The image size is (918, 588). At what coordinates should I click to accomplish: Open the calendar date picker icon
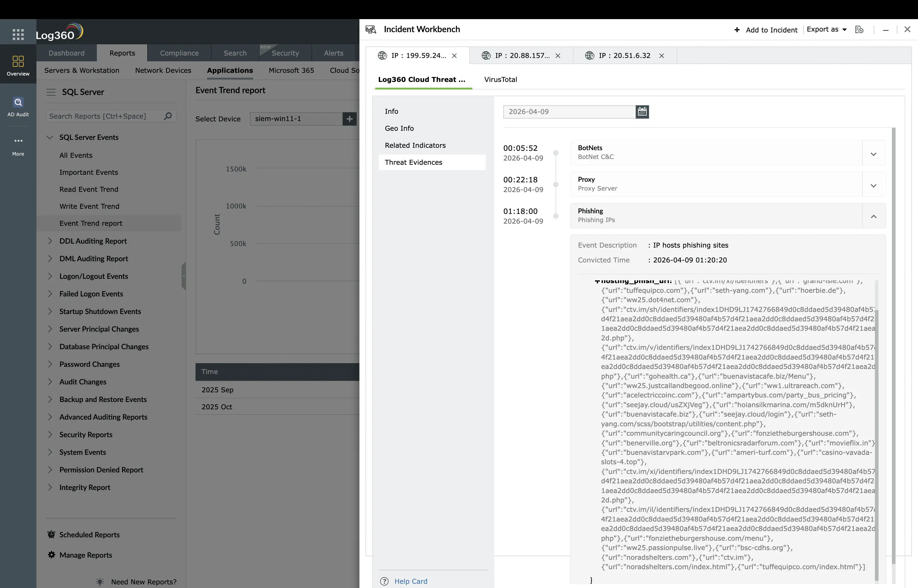642,112
